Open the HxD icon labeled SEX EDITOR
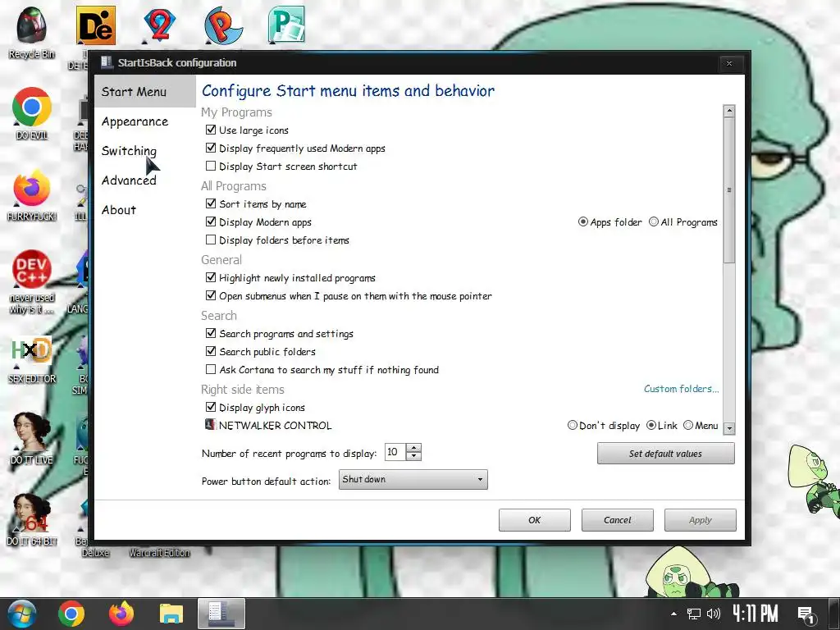The image size is (840, 630). pyautogui.click(x=32, y=351)
